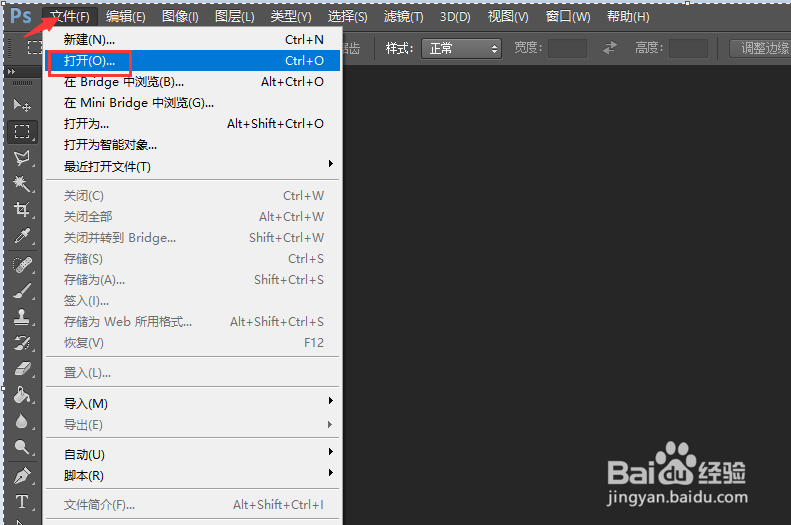
Task: Open the 文件(F) menu
Action: pyautogui.click(x=70, y=17)
